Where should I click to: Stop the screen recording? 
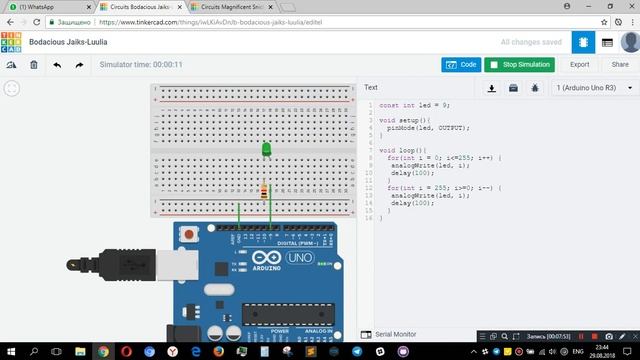[x=594, y=336]
